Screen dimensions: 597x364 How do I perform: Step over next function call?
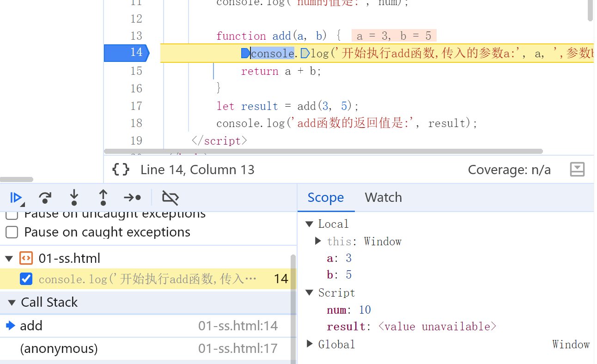click(45, 198)
